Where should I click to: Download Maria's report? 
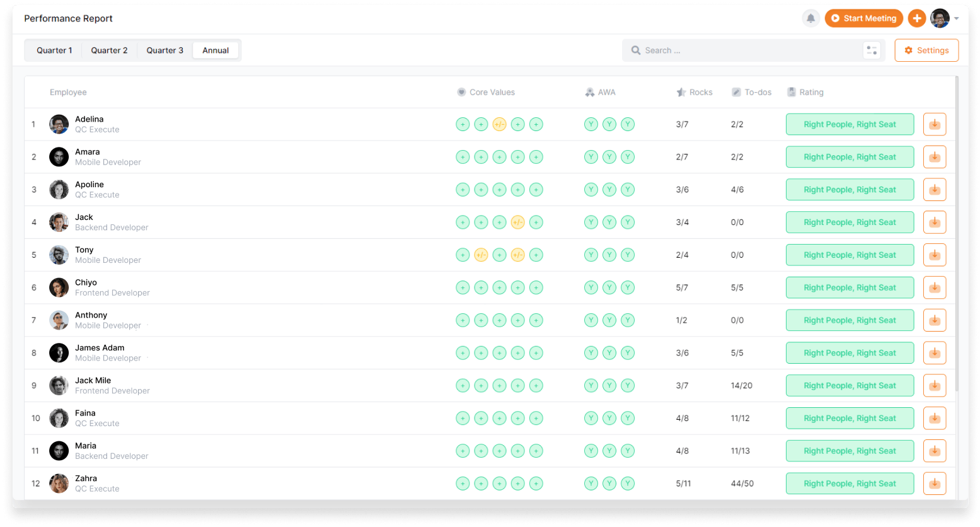pyautogui.click(x=935, y=451)
